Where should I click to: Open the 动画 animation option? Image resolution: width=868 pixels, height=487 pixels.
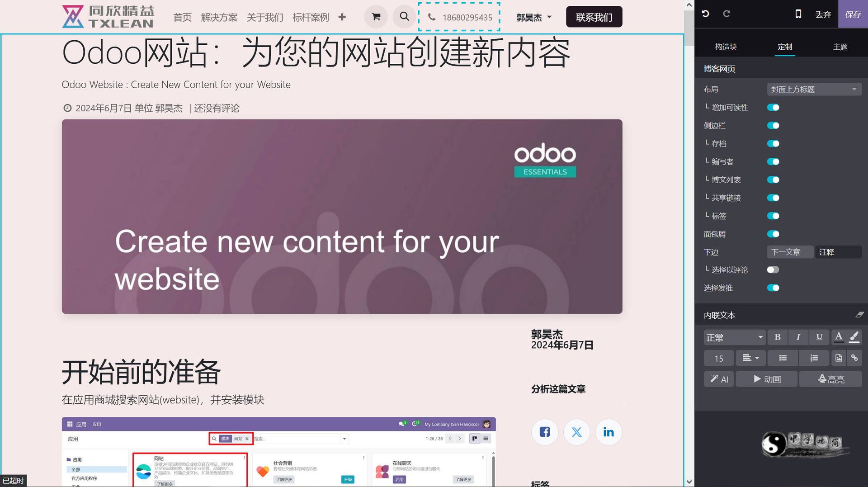click(x=767, y=379)
